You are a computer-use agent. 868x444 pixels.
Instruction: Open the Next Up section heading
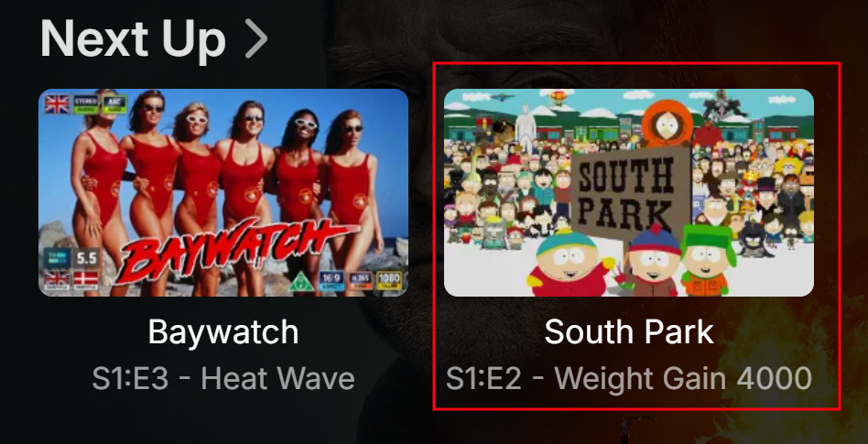133,38
